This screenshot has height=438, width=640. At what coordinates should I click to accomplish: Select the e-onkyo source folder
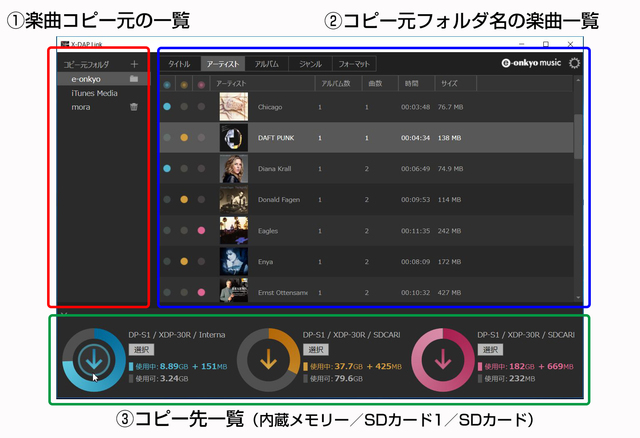[104, 79]
